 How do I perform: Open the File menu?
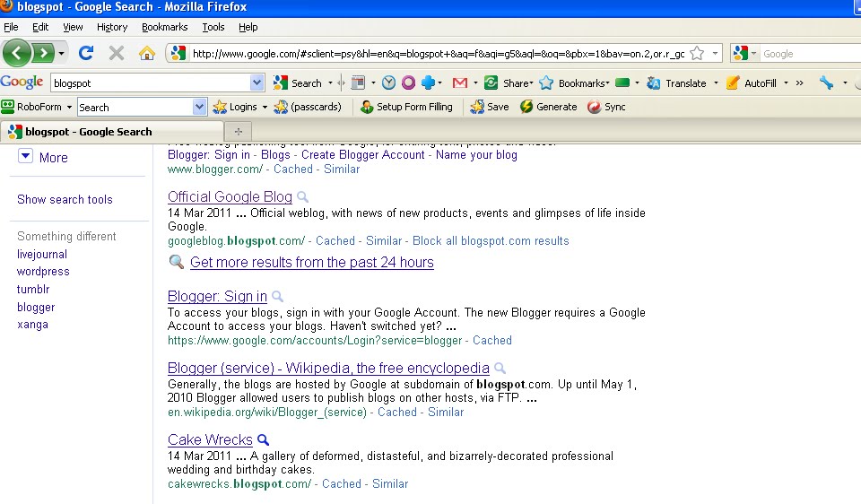point(11,27)
